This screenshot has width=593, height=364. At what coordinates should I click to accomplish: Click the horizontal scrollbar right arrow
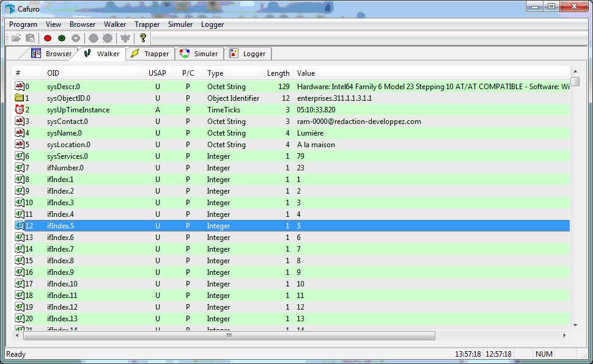(x=565, y=336)
